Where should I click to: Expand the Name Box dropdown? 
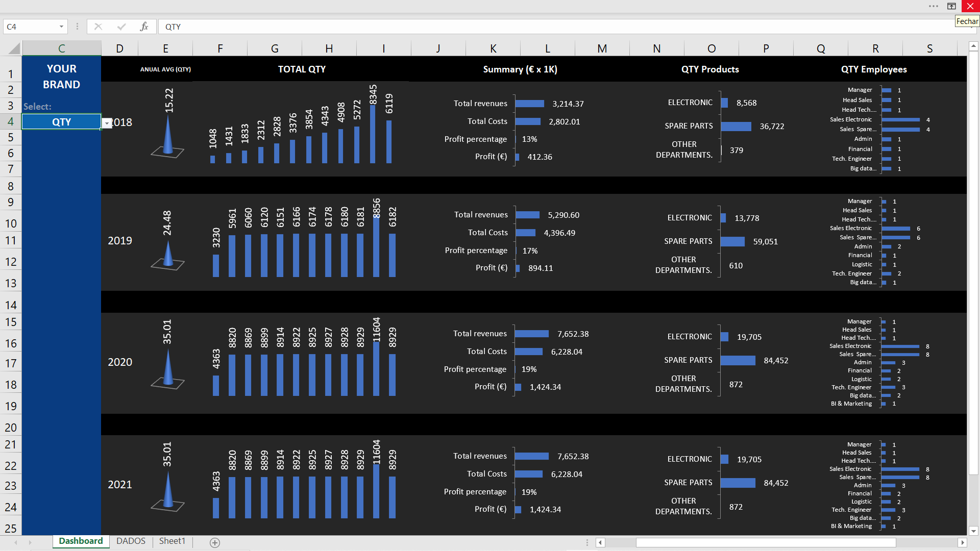pos(61,27)
